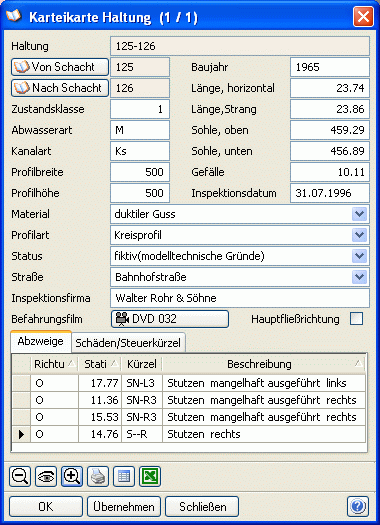The height and width of the screenshot is (525, 380).
Task: Export via the green Excel icon
Action: click(x=150, y=476)
